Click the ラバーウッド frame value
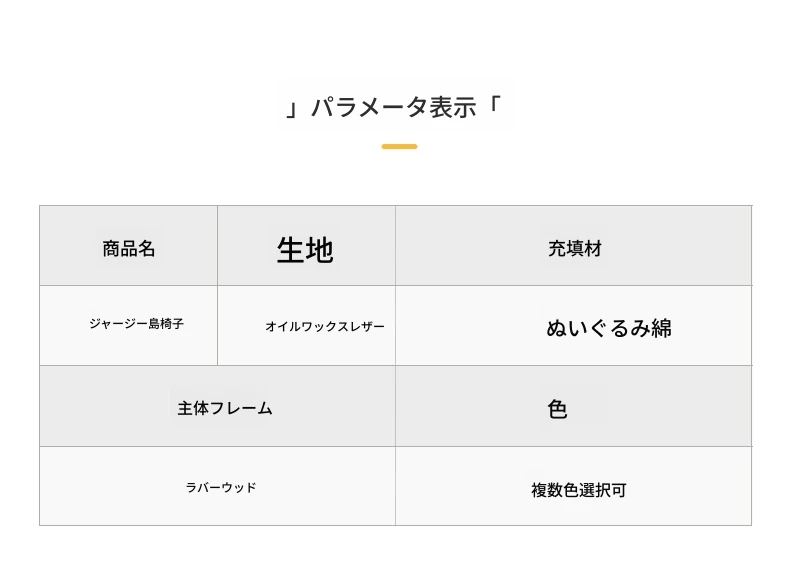This screenshot has width=790, height=569. pos(221,488)
